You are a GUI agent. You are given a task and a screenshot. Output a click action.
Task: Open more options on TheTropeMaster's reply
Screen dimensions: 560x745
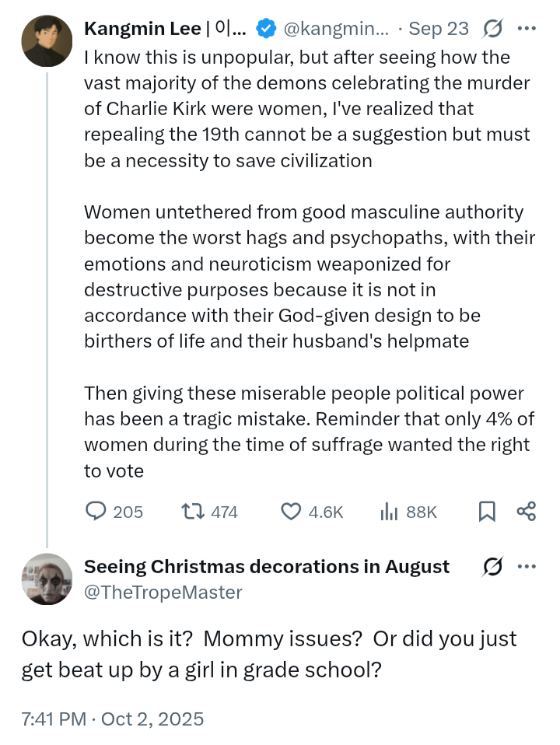click(x=527, y=567)
